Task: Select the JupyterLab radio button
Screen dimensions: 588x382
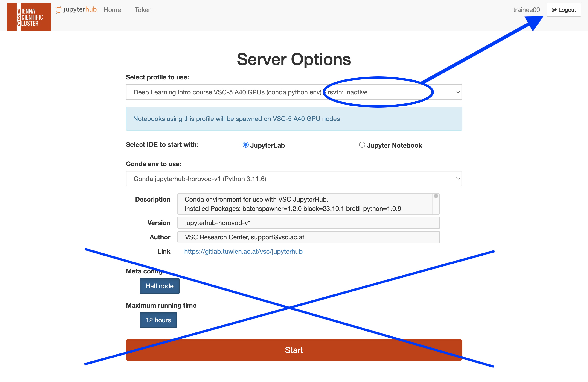Action: [245, 145]
